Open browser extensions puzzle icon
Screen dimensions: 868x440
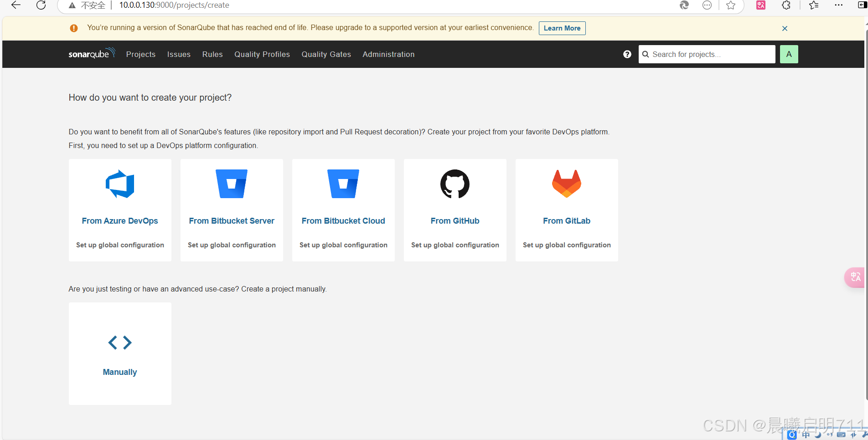coord(786,5)
